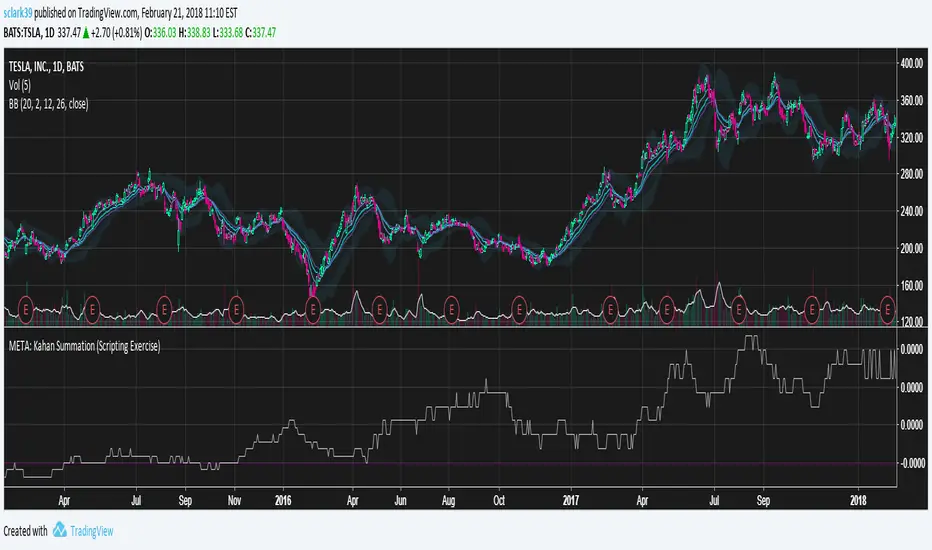932x550 pixels.
Task: Click the Jun date label on time axis
Action: pos(400,501)
